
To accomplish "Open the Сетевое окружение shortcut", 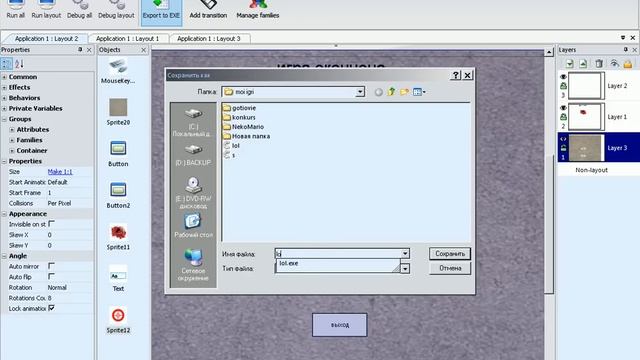I will click(x=193, y=264).
